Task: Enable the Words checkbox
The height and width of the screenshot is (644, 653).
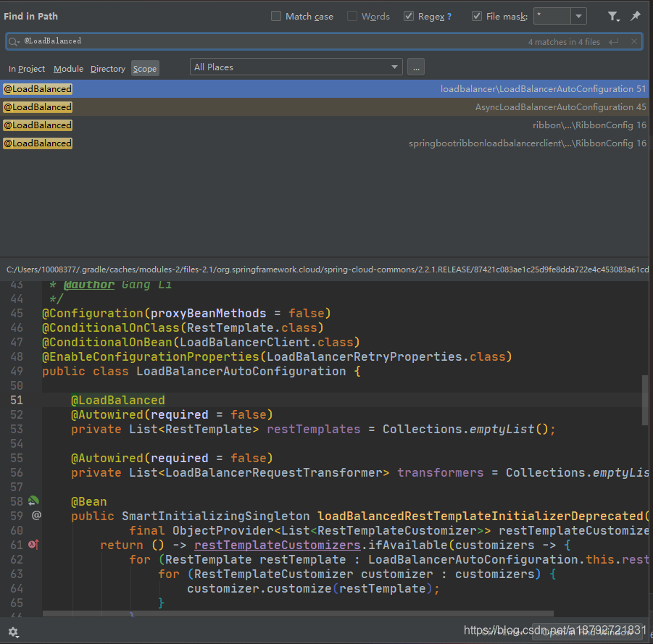Action: point(352,16)
